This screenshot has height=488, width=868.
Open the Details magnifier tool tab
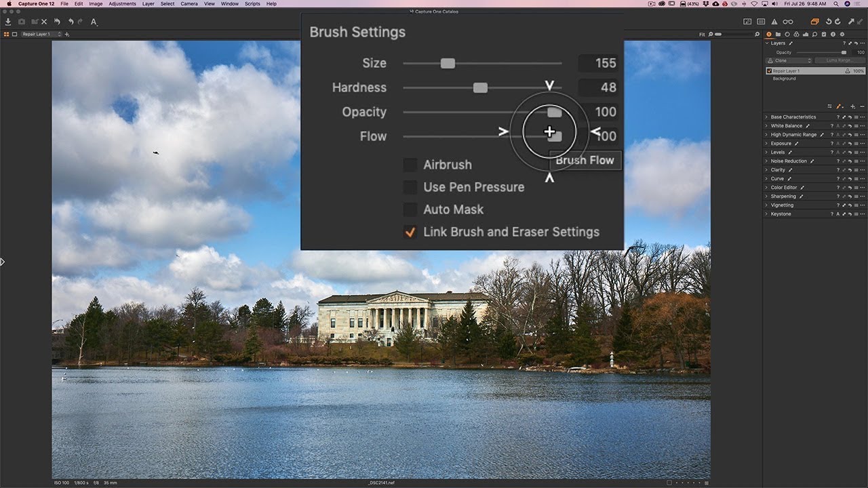coord(814,34)
